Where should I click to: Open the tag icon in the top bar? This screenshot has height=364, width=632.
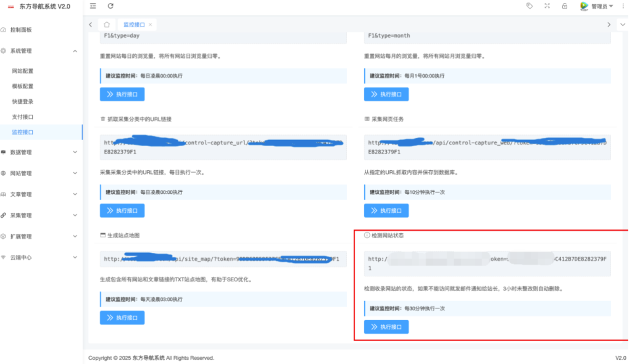[530, 6]
